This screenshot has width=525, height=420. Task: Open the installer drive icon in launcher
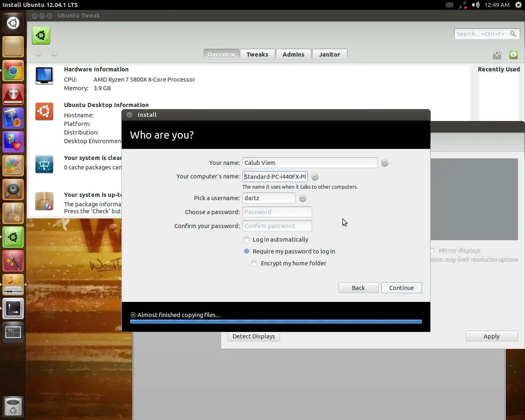13,285
